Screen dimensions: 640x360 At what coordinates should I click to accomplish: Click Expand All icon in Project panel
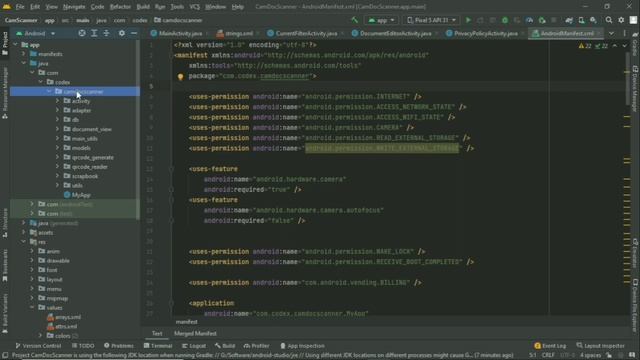[x=94, y=33]
